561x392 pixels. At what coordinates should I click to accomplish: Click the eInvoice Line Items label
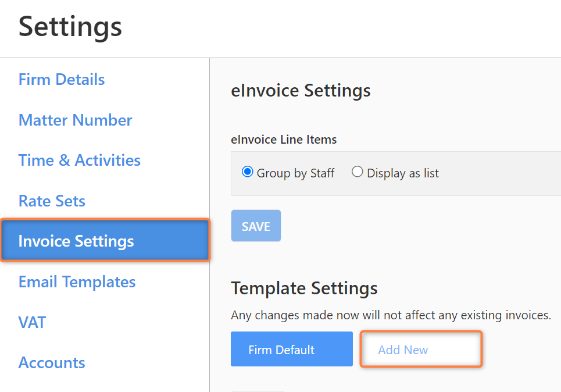pos(284,139)
